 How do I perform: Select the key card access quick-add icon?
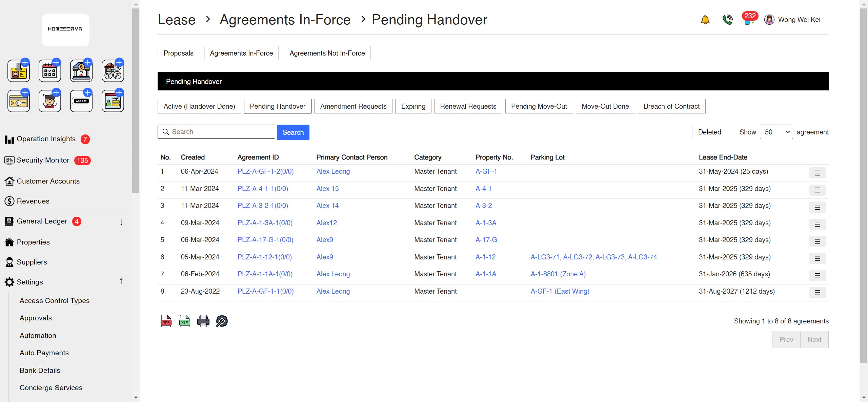pos(19,100)
